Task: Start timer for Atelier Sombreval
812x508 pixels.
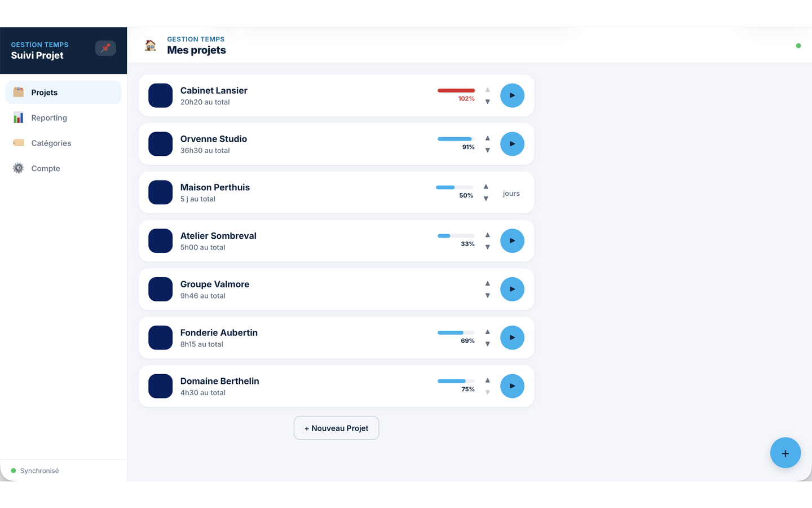Action: 512,240
